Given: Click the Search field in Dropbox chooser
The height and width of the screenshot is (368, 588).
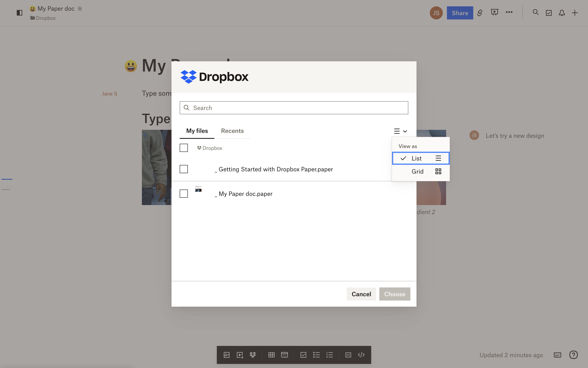Looking at the screenshot, I should click(x=294, y=108).
